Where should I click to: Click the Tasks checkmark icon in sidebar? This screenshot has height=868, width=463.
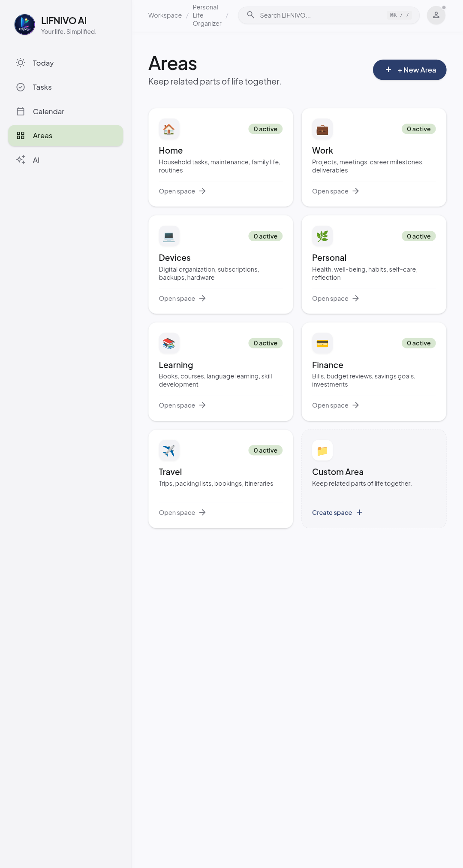21,87
